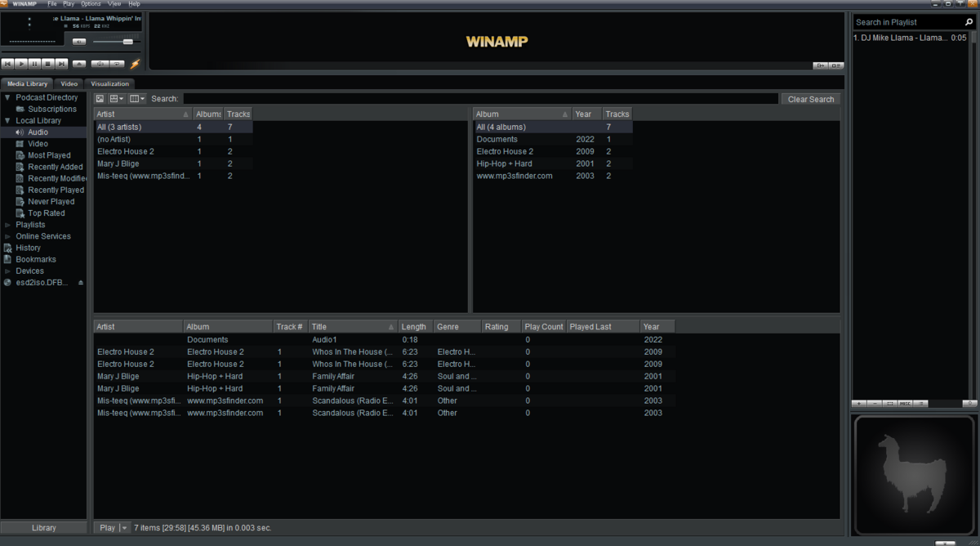Open the Most Played smart view
This screenshot has height=546, width=980.
[49, 154]
